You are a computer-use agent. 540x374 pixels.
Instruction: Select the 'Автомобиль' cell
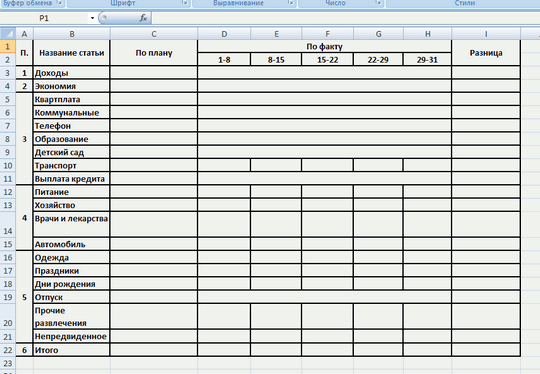pyautogui.click(x=72, y=244)
